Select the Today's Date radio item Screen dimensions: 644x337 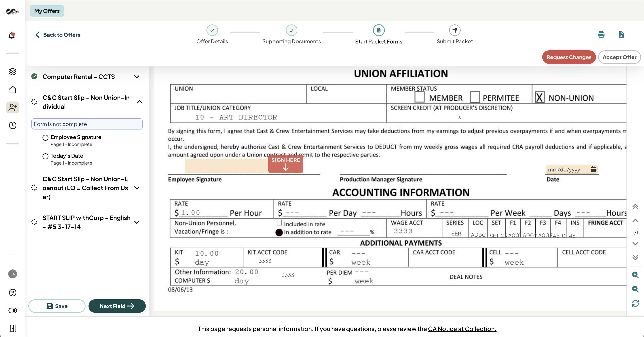(x=45, y=156)
